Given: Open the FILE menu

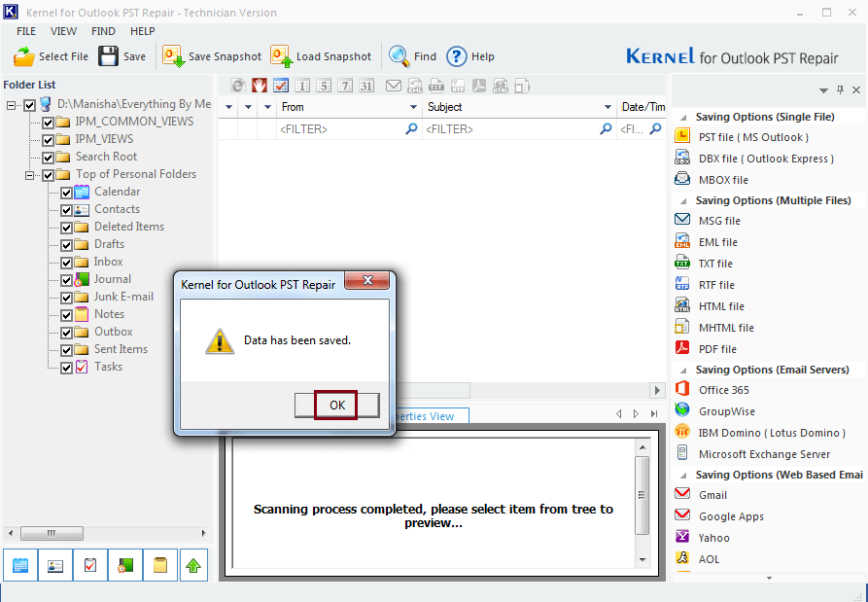Looking at the screenshot, I should point(26,31).
